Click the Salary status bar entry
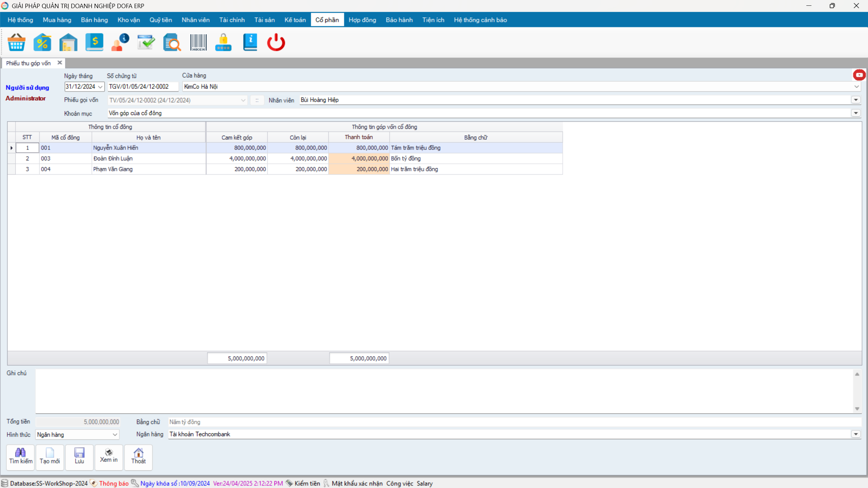The height and width of the screenshot is (488, 868). (425, 484)
